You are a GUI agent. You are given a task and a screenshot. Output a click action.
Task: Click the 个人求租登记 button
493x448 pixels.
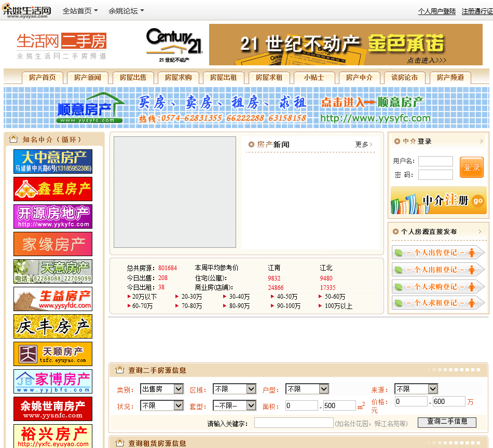coord(438,303)
